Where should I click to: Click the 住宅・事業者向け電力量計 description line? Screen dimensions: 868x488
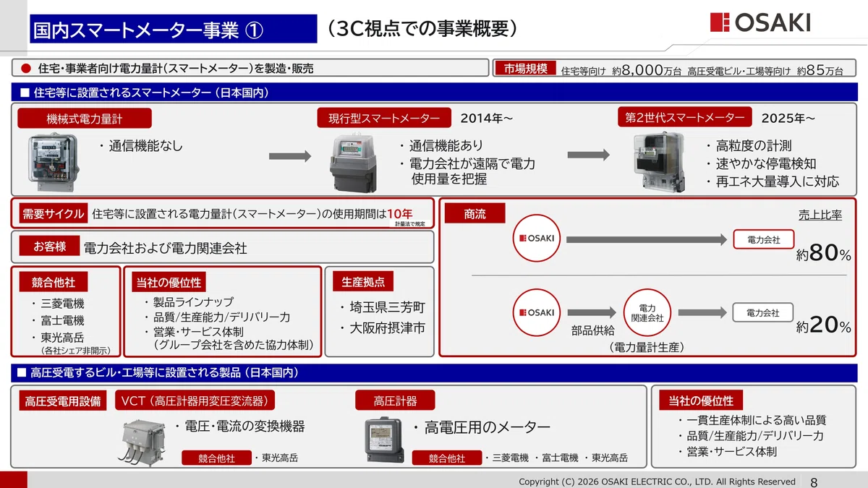click(176, 69)
